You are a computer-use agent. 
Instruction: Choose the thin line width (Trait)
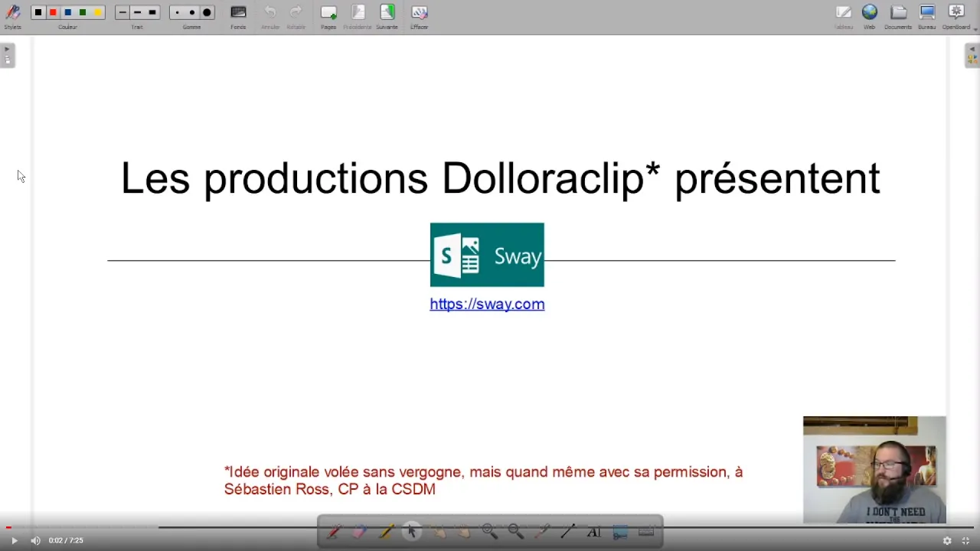tap(122, 12)
